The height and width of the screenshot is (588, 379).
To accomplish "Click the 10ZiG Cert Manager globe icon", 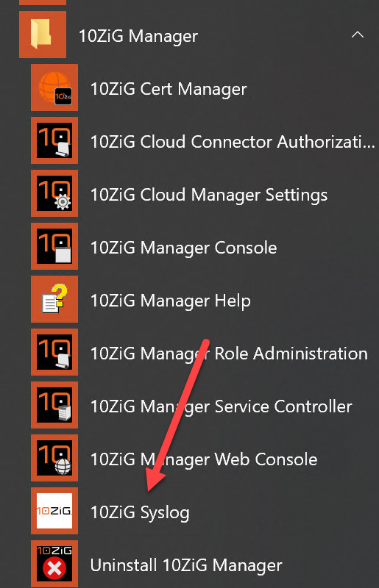I will [x=54, y=87].
